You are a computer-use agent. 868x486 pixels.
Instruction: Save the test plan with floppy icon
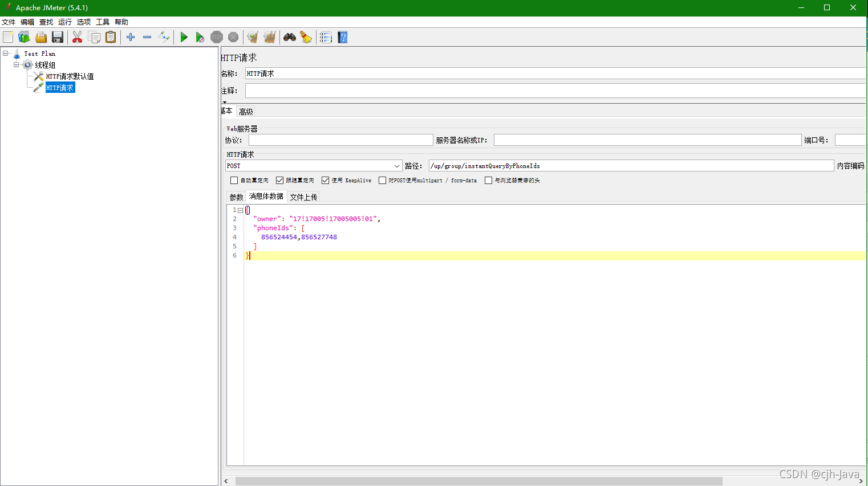coord(58,37)
